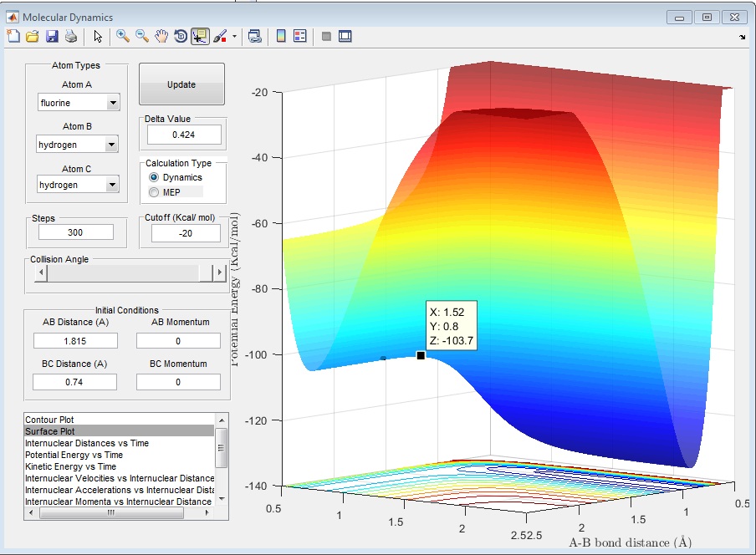The height and width of the screenshot is (555, 756).
Task: Open the Atom B hydrogen dropdown
Action: (112, 145)
